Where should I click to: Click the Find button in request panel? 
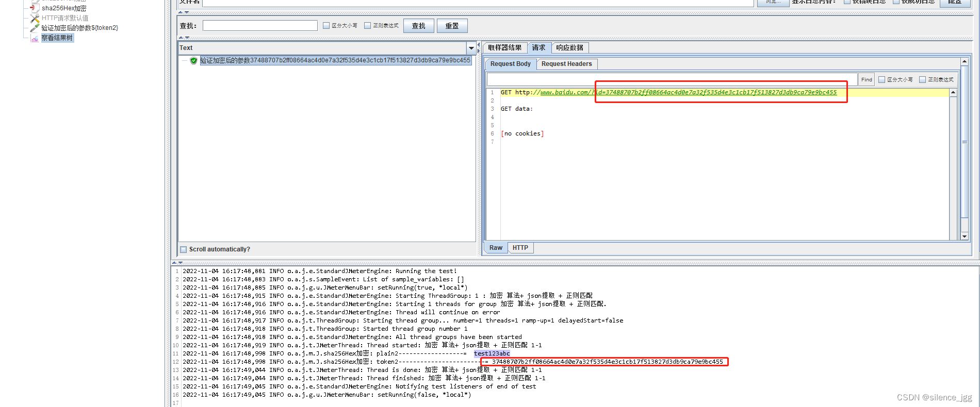pos(867,79)
